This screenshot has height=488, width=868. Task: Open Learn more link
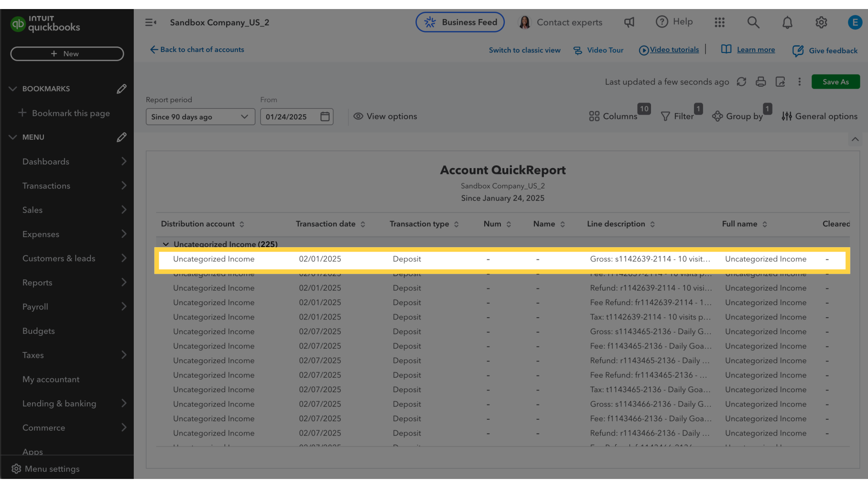coord(748,50)
